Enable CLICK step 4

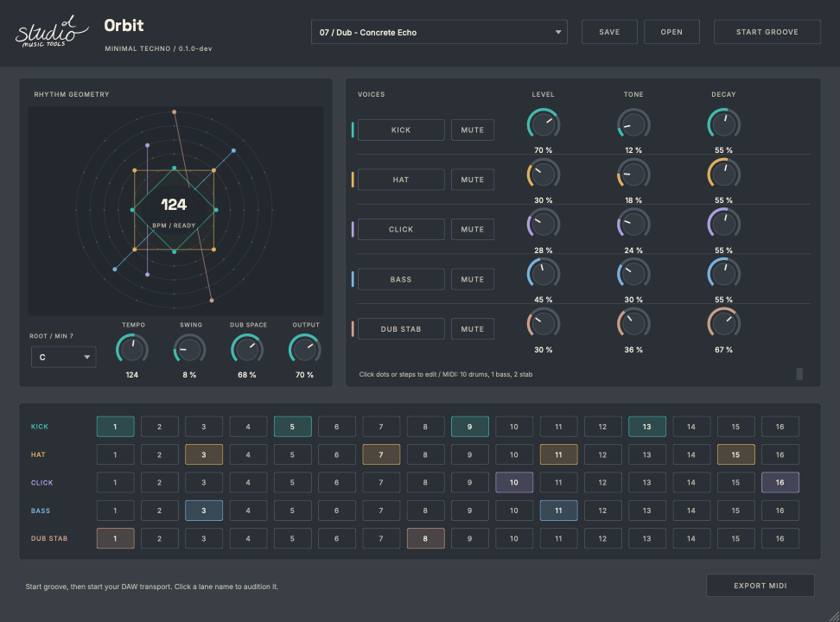pyautogui.click(x=248, y=482)
